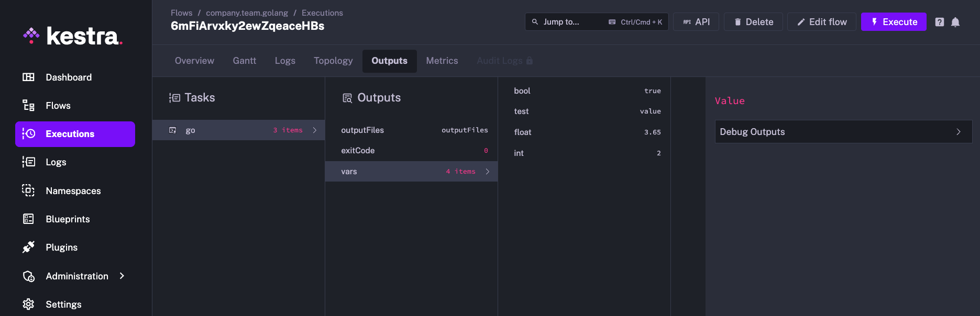Viewport: 980px width, 316px height.
Task: Click the Settings gear icon
Action: click(x=28, y=304)
